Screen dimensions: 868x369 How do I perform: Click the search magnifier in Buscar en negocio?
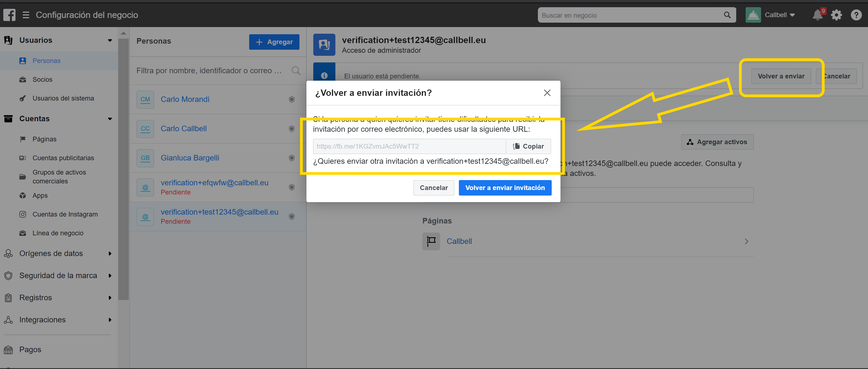pos(727,15)
